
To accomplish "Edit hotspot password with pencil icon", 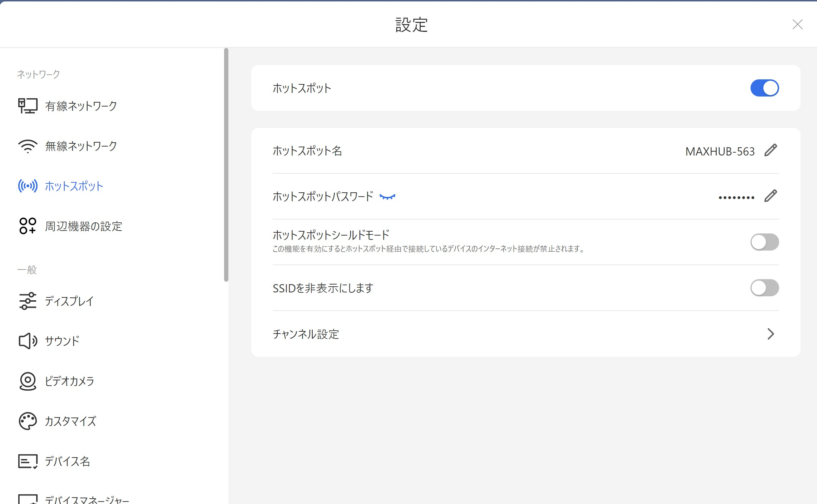I will (771, 196).
